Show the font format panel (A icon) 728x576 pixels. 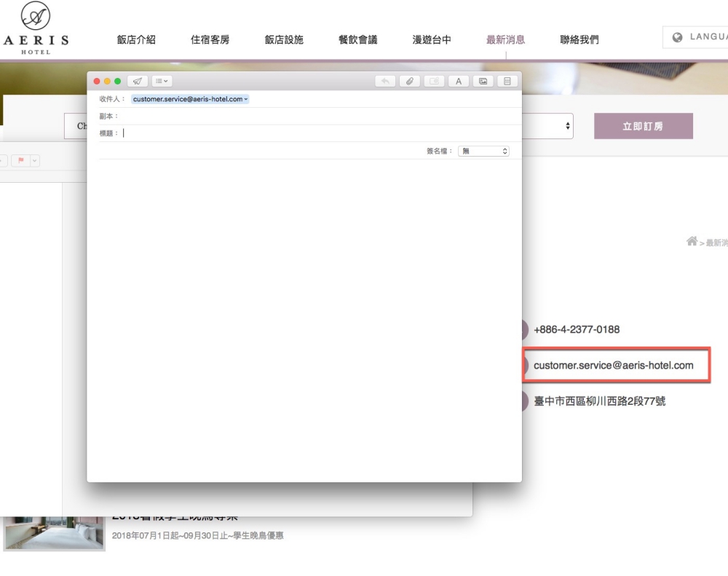click(x=458, y=82)
